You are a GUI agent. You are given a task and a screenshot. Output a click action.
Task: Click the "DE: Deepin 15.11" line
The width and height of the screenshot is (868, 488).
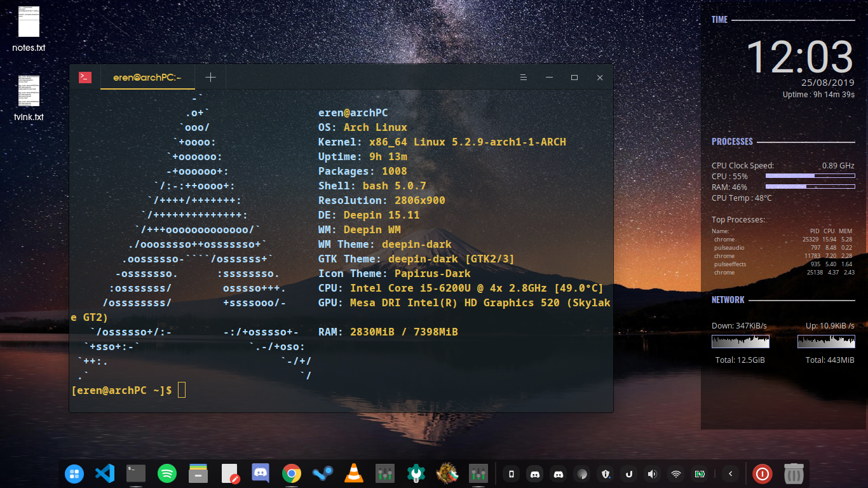coord(369,215)
